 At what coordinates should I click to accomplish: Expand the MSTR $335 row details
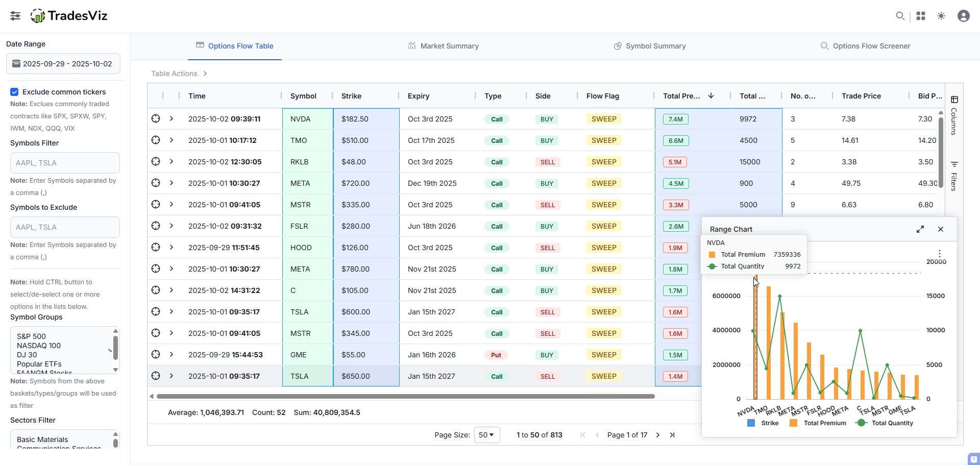[x=171, y=204]
